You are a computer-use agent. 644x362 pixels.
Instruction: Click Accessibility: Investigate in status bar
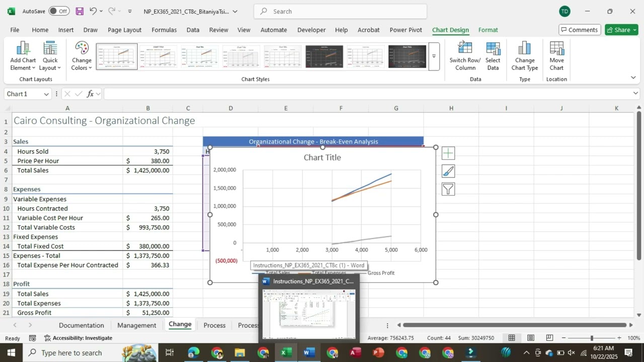[x=78, y=338]
